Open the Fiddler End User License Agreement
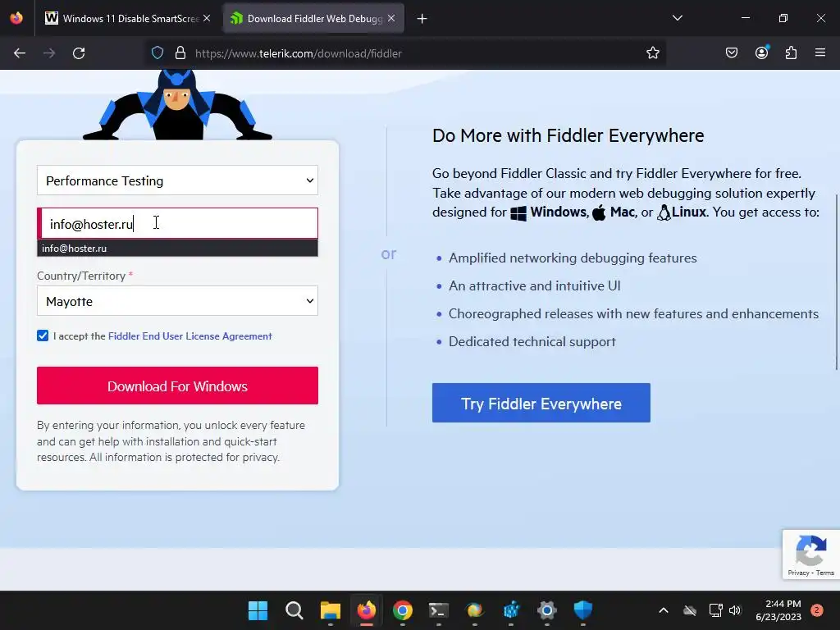The image size is (840, 630). coord(190,336)
